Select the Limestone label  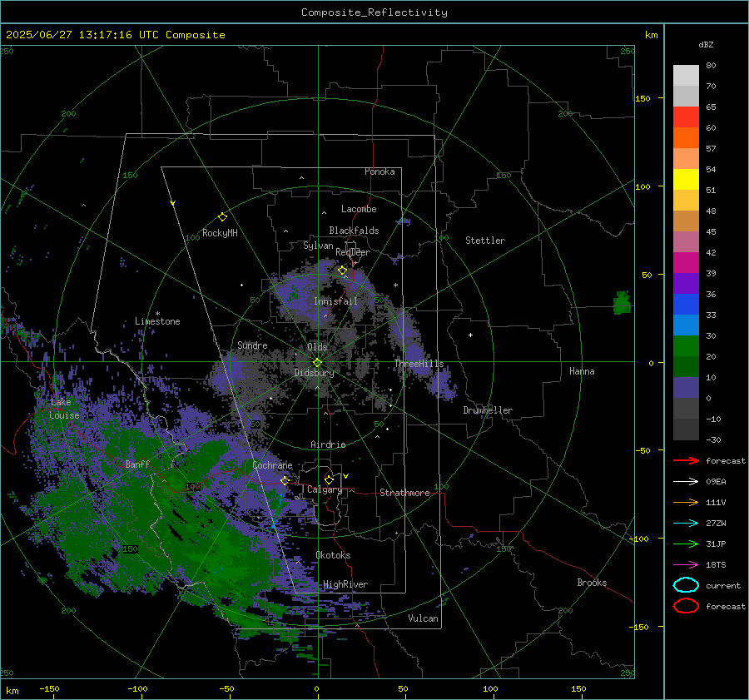click(x=157, y=321)
